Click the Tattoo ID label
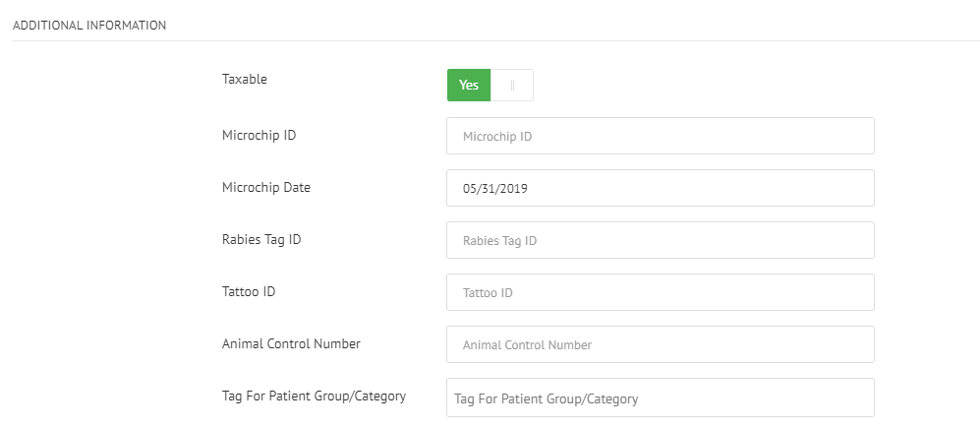980x427 pixels. [250, 291]
